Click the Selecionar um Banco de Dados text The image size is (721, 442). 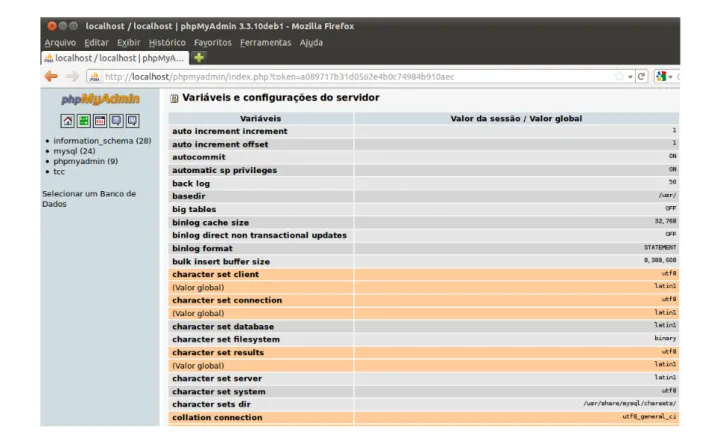(89, 199)
